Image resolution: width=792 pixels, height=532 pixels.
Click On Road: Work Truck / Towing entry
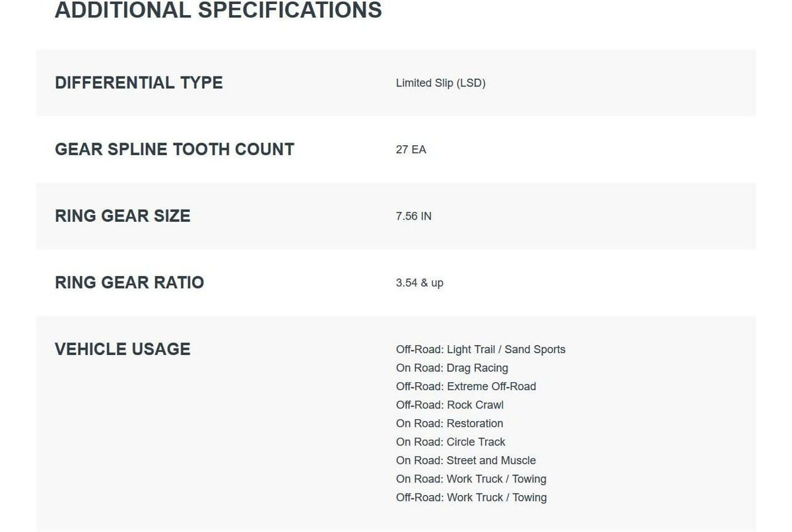click(x=471, y=479)
